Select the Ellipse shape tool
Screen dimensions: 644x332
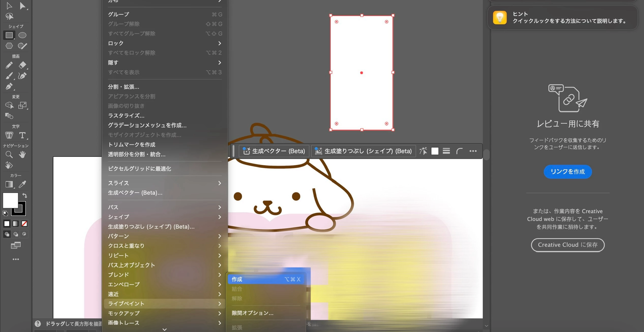tap(22, 35)
